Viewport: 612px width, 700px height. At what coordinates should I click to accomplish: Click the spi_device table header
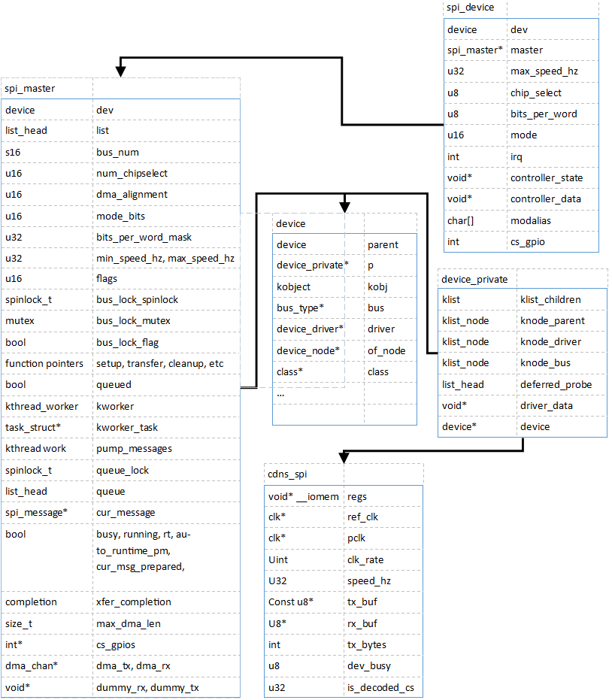(470, 8)
